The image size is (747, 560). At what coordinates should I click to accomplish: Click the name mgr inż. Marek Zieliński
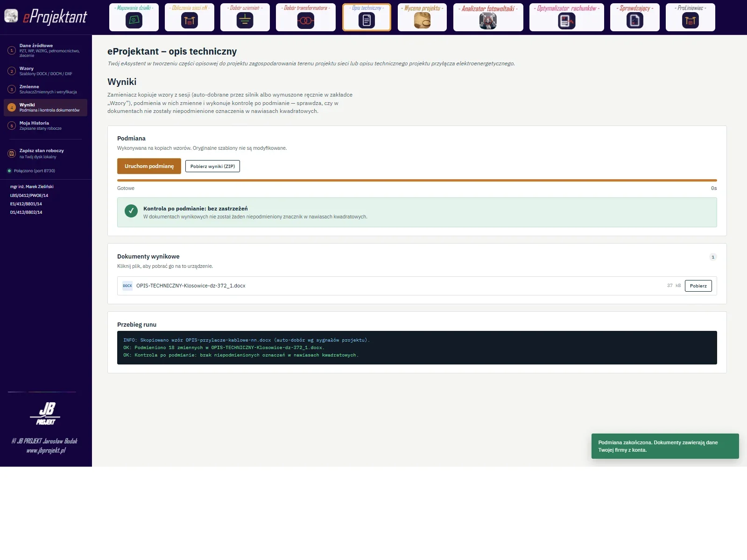click(32, 187)
